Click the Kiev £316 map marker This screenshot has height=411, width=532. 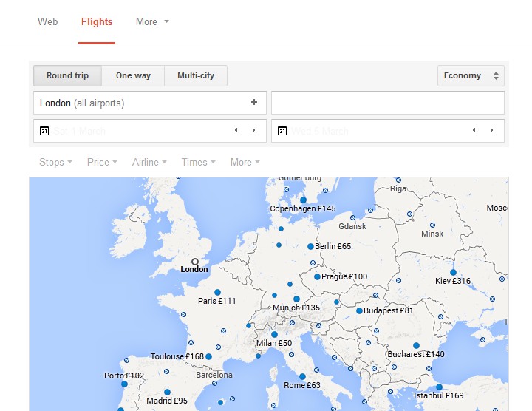(x=453, y=272)
